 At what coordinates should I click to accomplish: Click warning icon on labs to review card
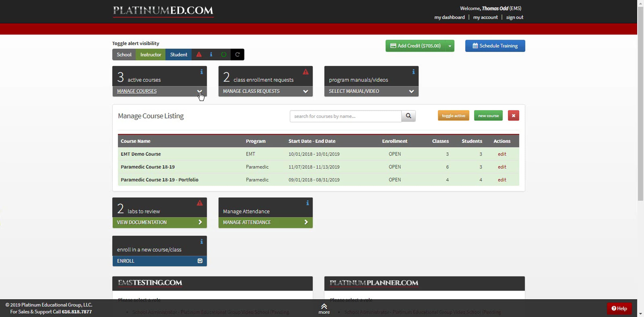200,203
